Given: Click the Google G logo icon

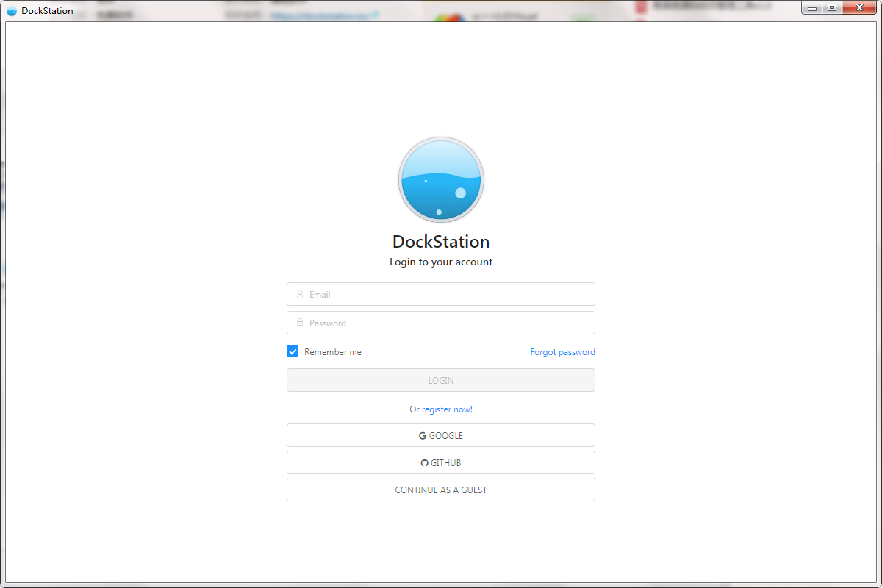Looking at the screenshot, I should tap(423, 436).
